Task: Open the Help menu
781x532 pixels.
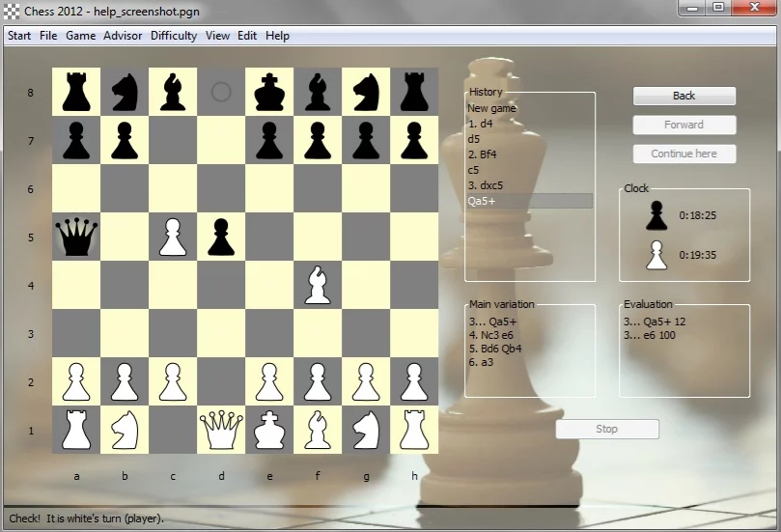Action: (x=277, y=36)
